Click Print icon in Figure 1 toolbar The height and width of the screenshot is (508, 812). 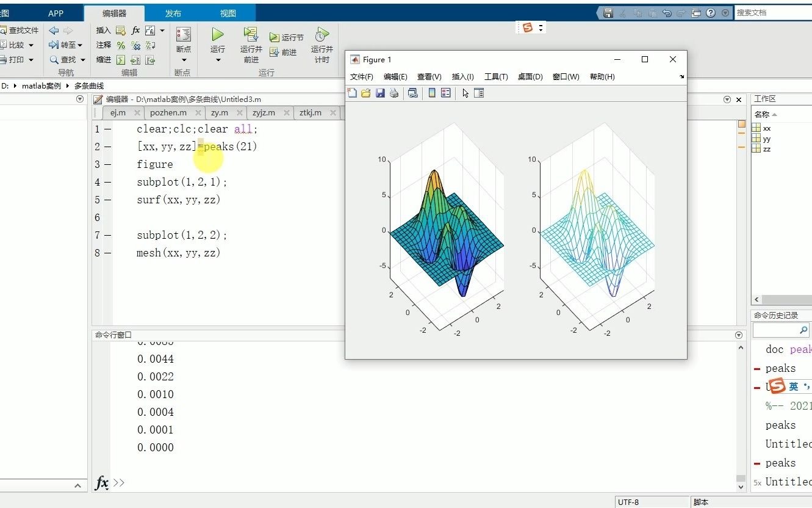click(394, 93)
